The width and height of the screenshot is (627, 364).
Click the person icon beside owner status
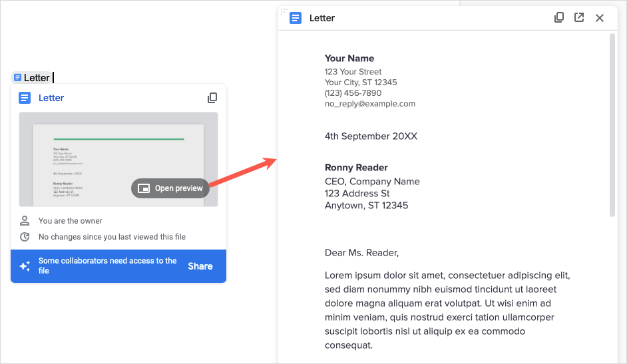point(25,221)
